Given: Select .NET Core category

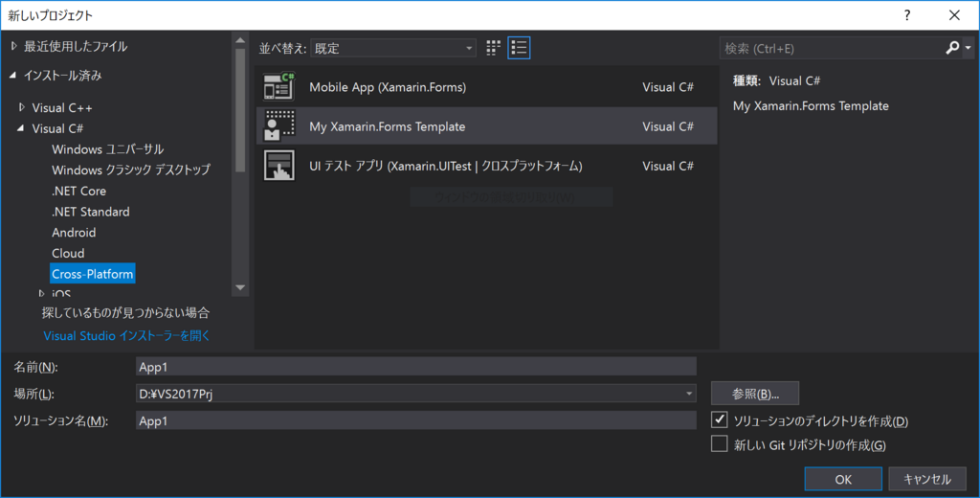Looking at the screenshot, I should tap(78, 191).
